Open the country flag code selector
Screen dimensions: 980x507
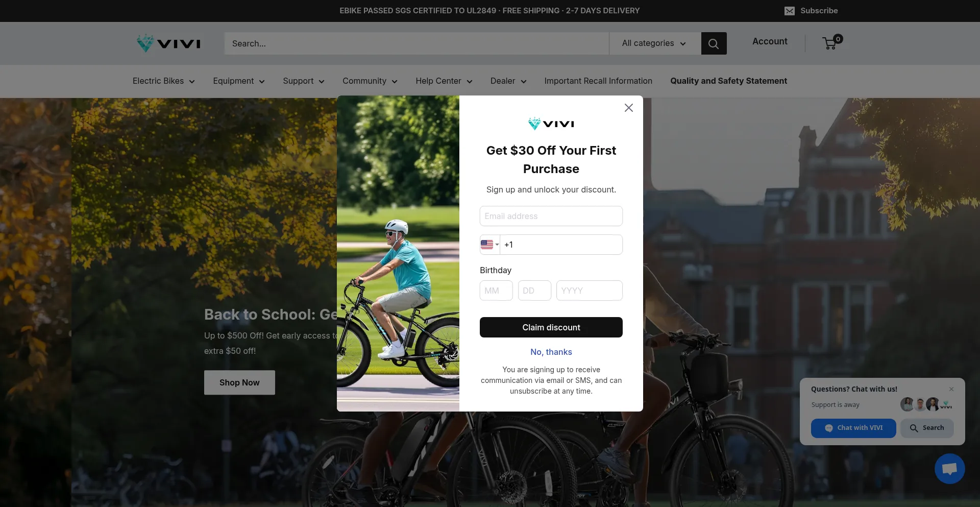489,245
